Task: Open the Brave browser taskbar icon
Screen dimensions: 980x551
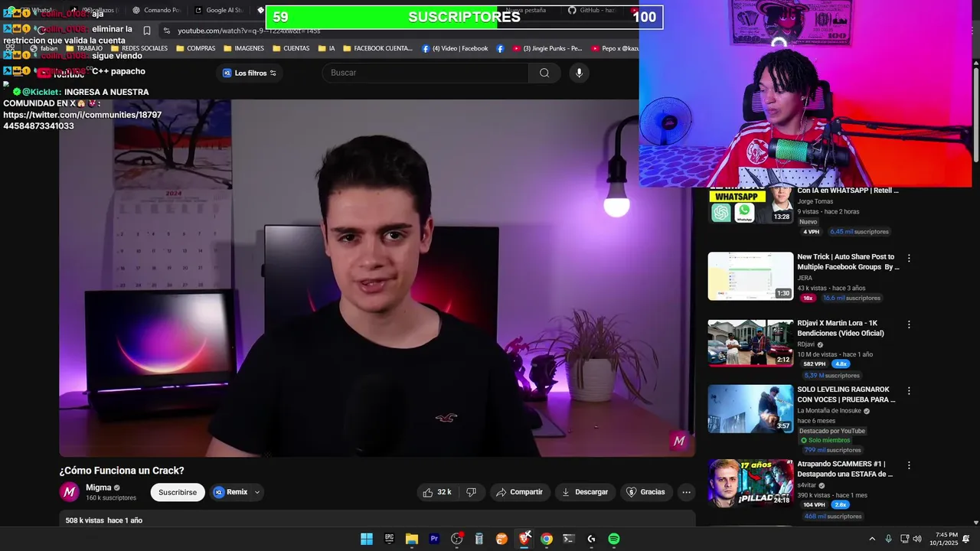Action: (x=524, y=539)
